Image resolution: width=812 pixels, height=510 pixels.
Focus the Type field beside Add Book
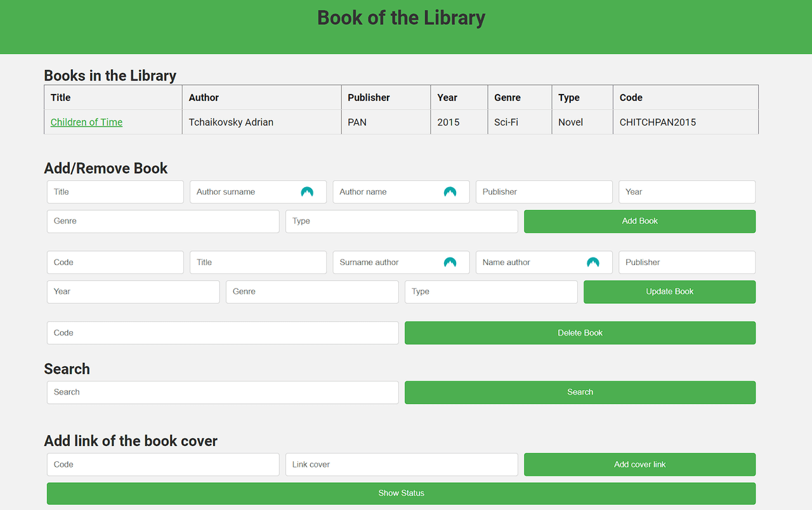coord(401,221)
